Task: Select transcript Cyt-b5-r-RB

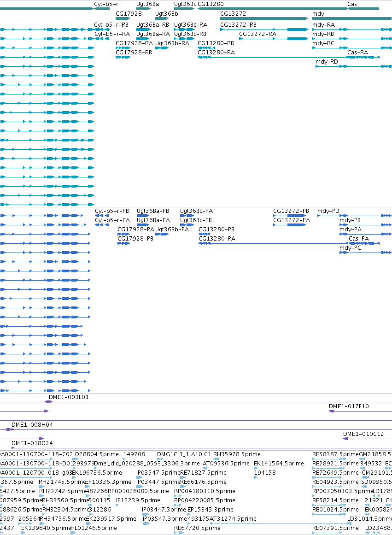Action: tap(111, 25)
